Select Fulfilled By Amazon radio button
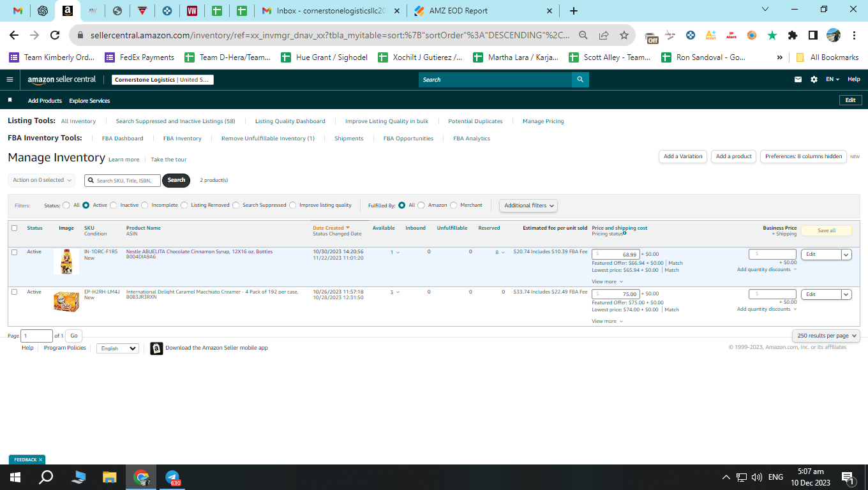868x490 pixels. pos(421,205)
